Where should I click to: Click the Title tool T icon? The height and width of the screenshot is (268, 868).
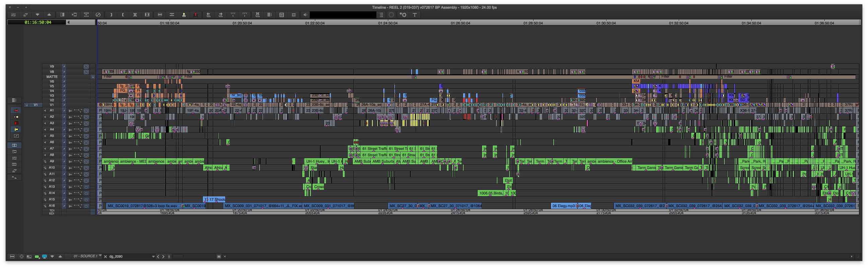415,15
